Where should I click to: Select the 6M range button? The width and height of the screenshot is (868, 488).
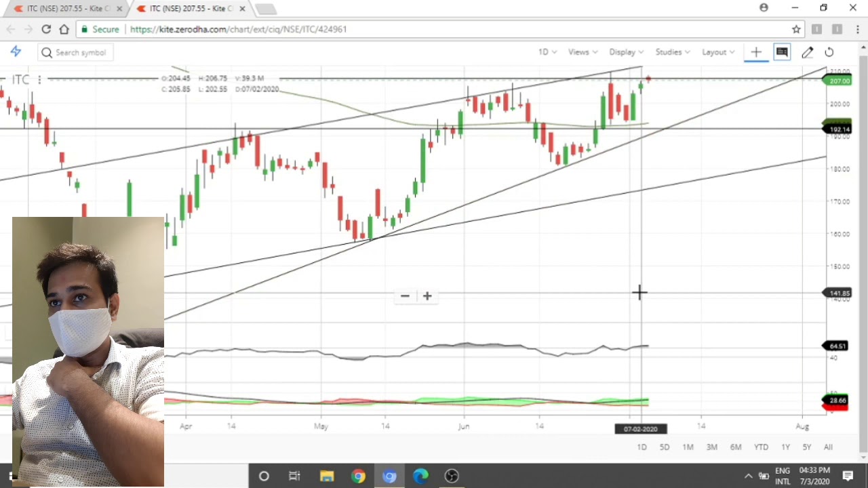point(736,447)
